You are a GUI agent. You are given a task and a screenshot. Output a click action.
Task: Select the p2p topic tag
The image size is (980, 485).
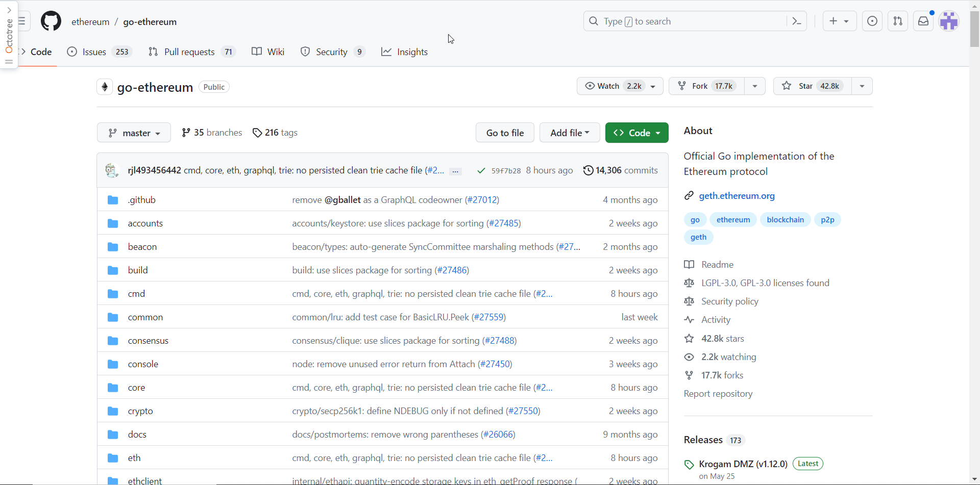coord(827,220)
